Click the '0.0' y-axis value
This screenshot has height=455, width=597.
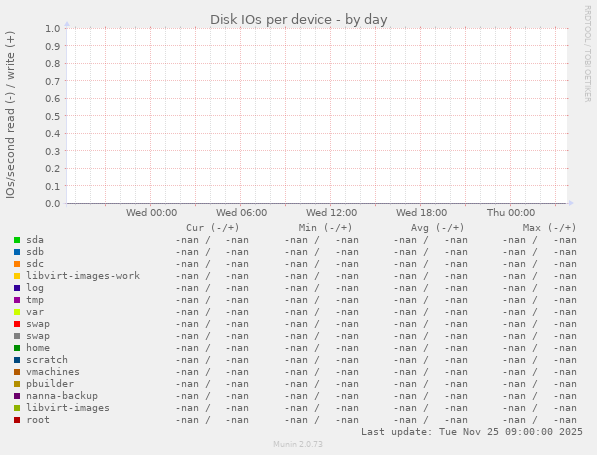(x=53, y=204)
